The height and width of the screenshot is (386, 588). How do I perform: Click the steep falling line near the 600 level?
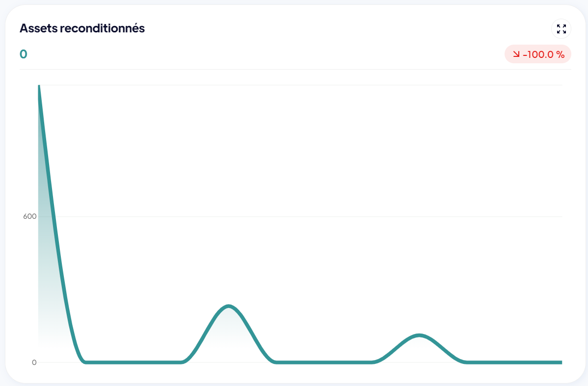(53, 216)
